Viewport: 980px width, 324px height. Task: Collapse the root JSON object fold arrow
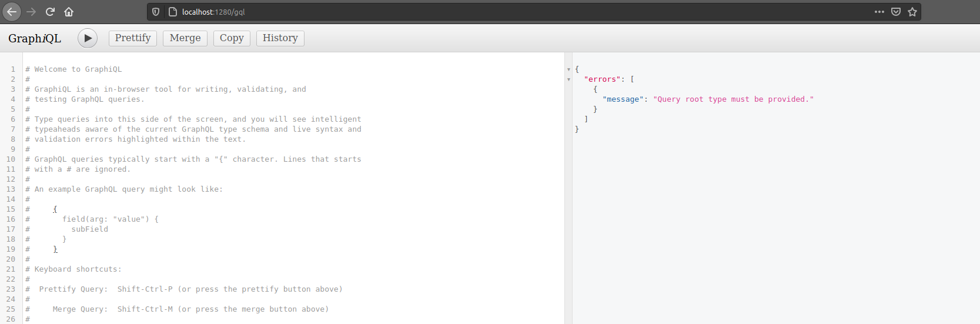point(568,69)
